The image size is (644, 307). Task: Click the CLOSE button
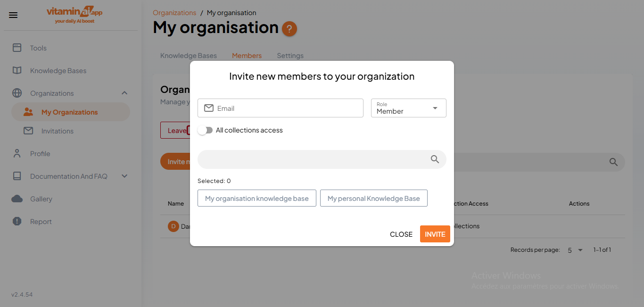click(401, 234)
